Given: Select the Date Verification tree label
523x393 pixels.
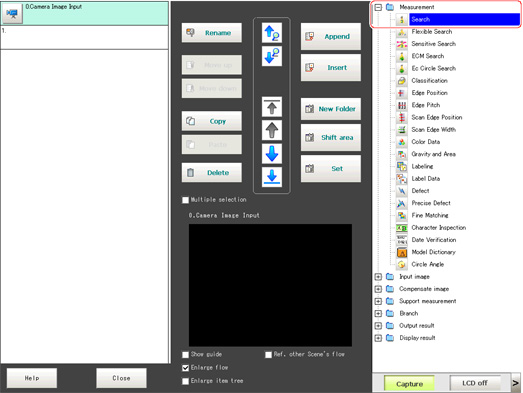Looking at the screenshot, I should [434, 240].
